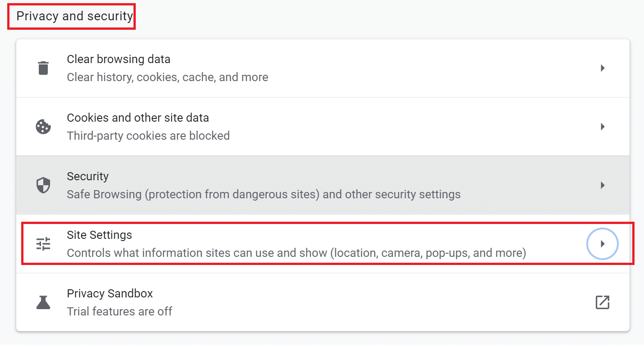Open Clear browsing data
644x347 pixels.
click(x=119, y=59)
